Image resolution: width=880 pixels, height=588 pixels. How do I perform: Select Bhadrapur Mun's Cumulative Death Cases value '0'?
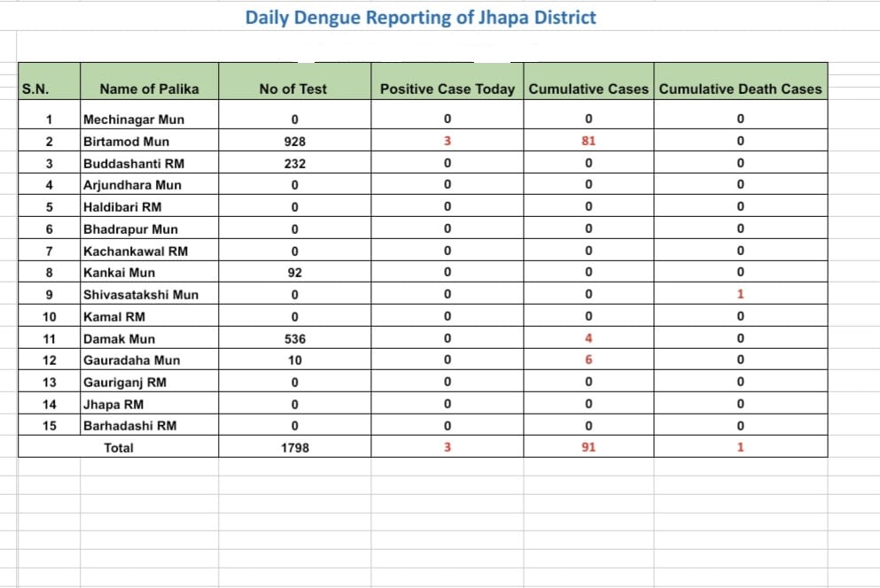pyautogui.click(x=740, y=228)
